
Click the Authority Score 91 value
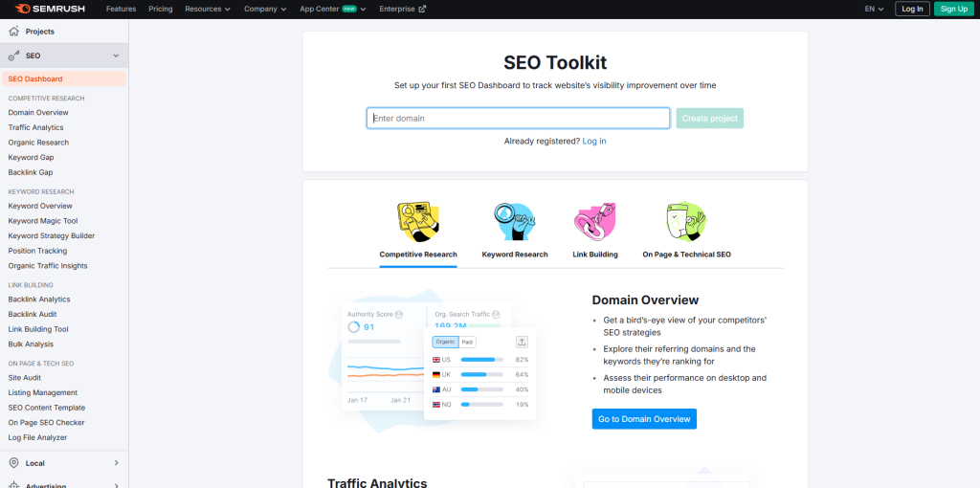368,327
